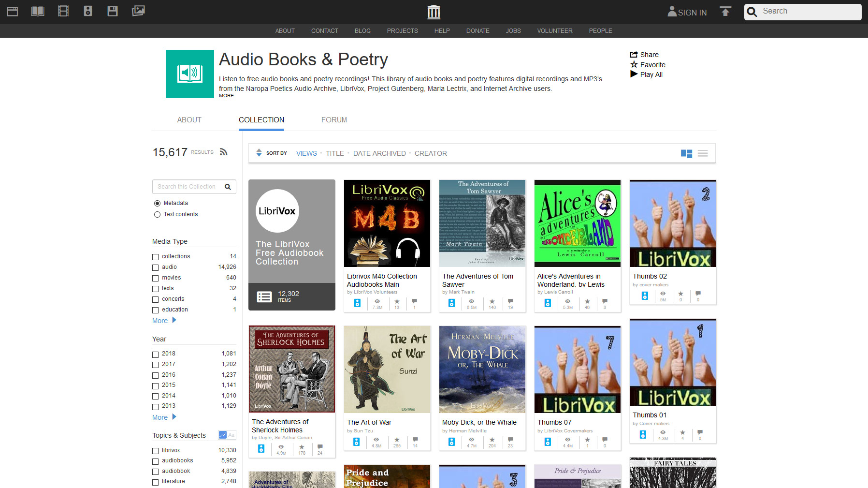Click the Topics chart toggle icon
Screen dimensions: 868x488
[x=223, y=435]
